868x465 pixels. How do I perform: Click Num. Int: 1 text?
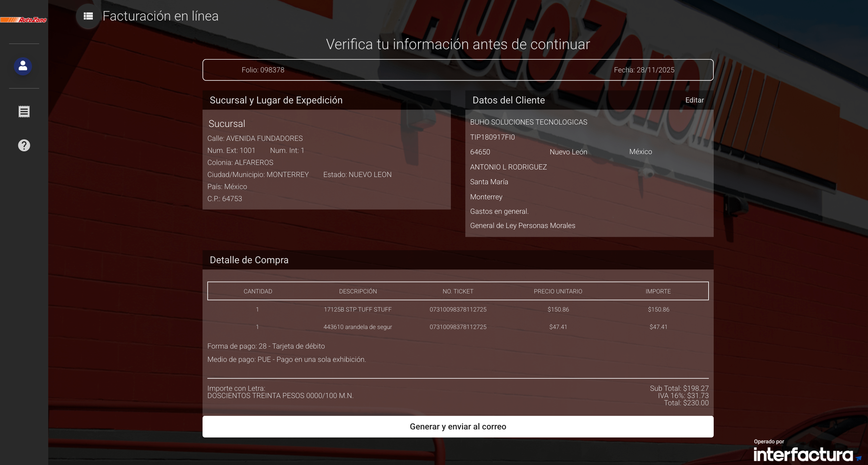click(x=287, y=150)
